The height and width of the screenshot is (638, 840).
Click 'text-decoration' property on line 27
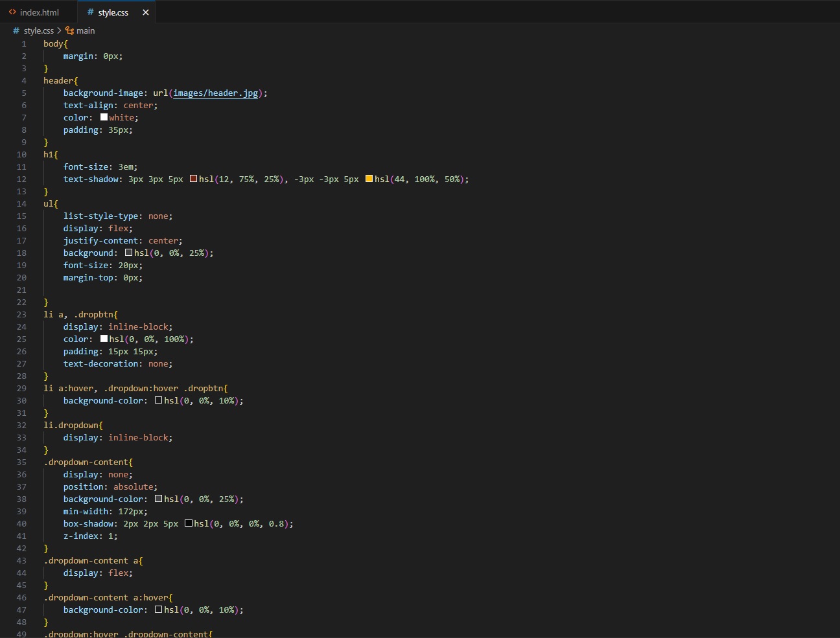pos(100,363)
